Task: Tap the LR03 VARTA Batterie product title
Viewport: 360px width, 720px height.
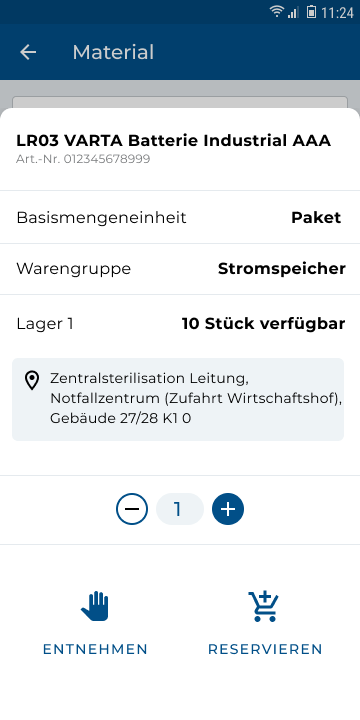Action: click(x=174, y=141)
